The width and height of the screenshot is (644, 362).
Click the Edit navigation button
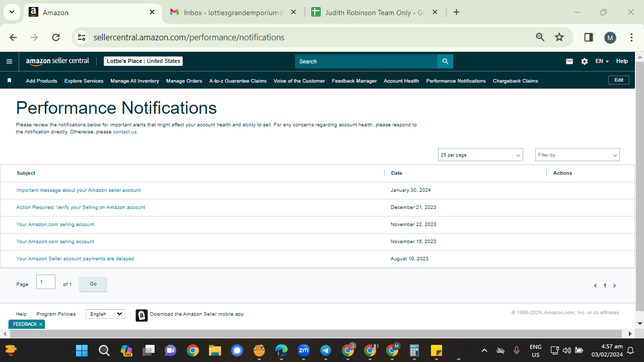click(x=619, y=80)
